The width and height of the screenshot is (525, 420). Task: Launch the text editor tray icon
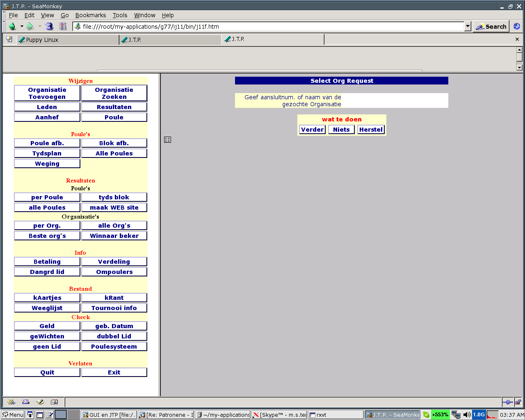50,415
